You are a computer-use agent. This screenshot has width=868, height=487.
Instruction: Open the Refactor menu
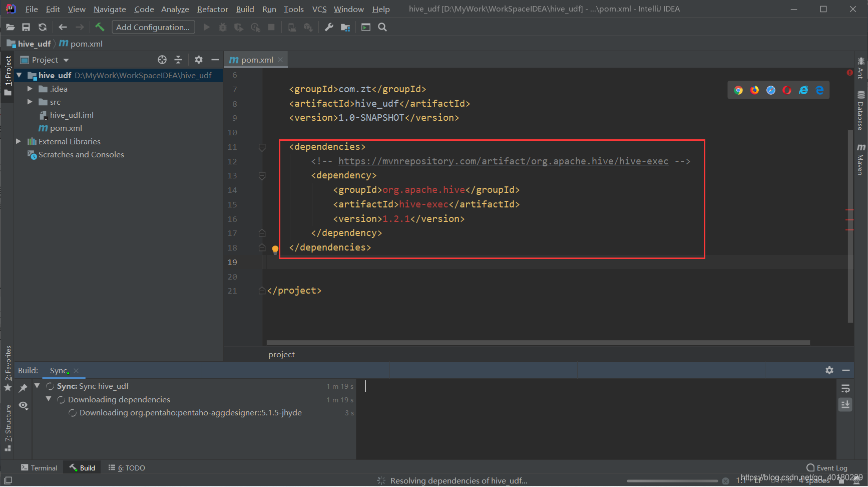(212, 9)
